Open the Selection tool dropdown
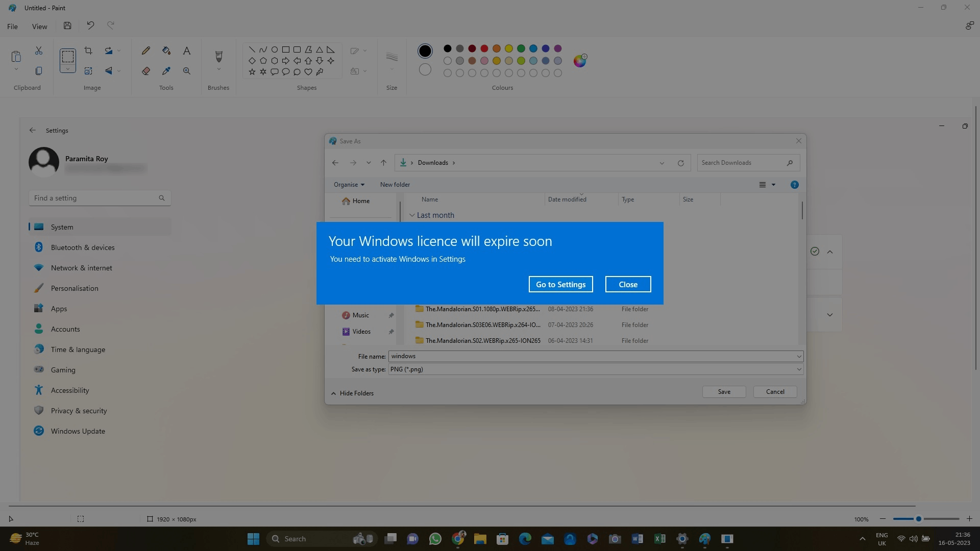The height and width of the screenshot is (551, 980). click(x=67, y=68)
